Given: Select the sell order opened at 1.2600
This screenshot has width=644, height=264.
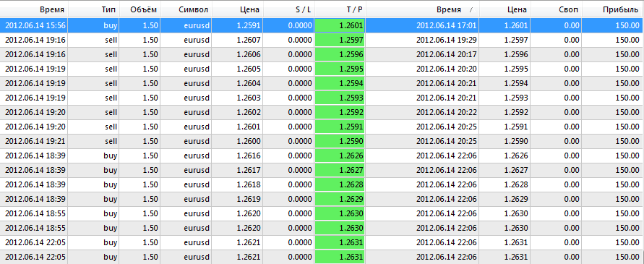Looking at the screenshot, I should pyautogui.click(x=322, y=141).
